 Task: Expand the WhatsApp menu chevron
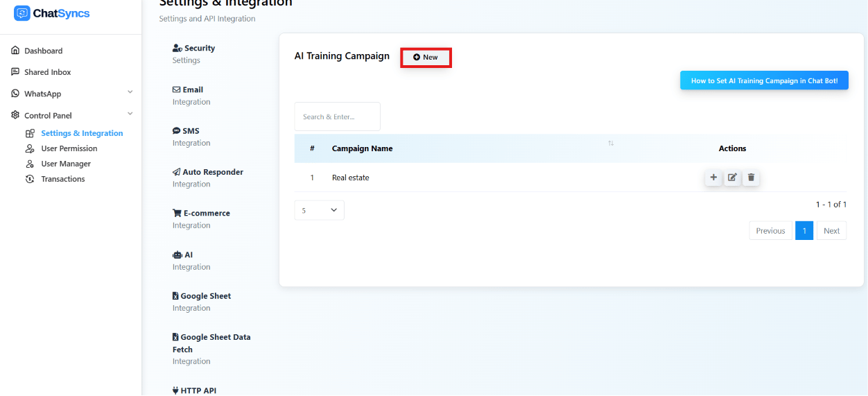pyautogui.click(x=130, y=92)
